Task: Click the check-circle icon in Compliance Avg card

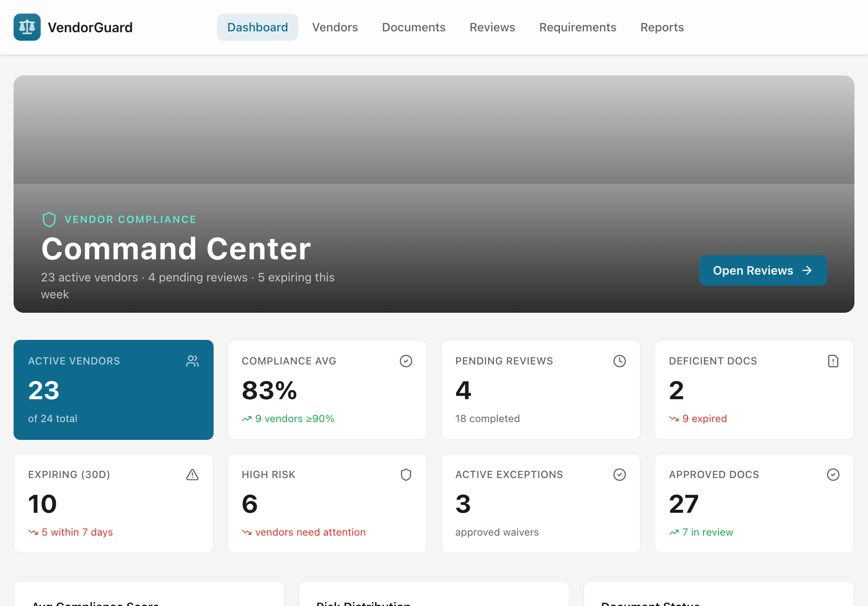Action: [x=406, y=361]
